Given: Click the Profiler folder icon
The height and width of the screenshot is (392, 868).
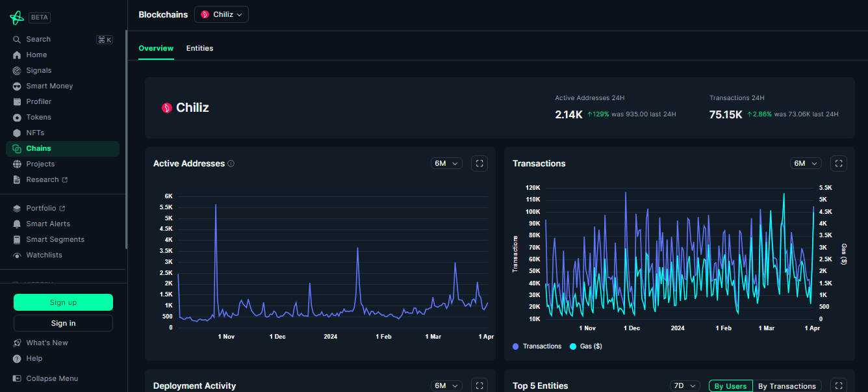Looking at the screenshot, I should click(17, 102).
